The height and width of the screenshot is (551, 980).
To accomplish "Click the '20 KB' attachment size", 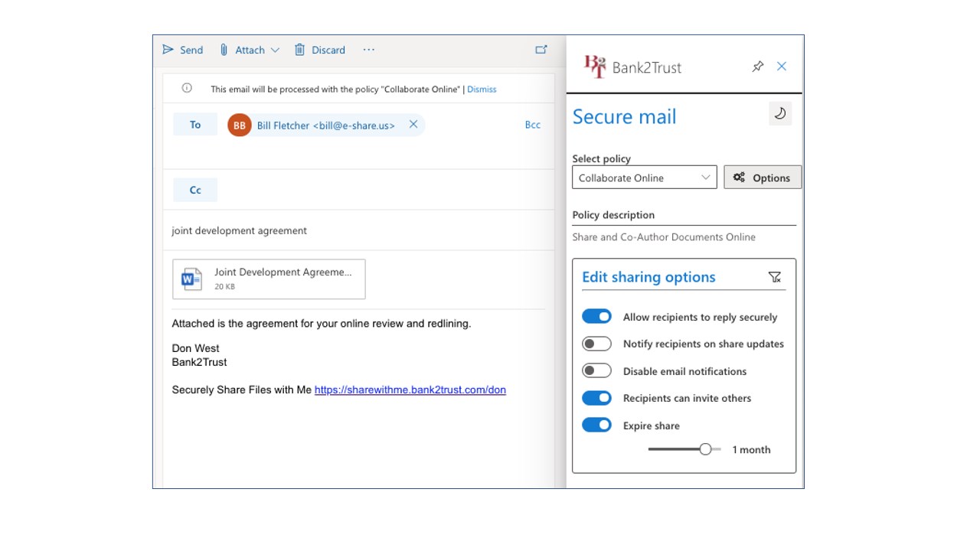I will (x=224, y=287).
